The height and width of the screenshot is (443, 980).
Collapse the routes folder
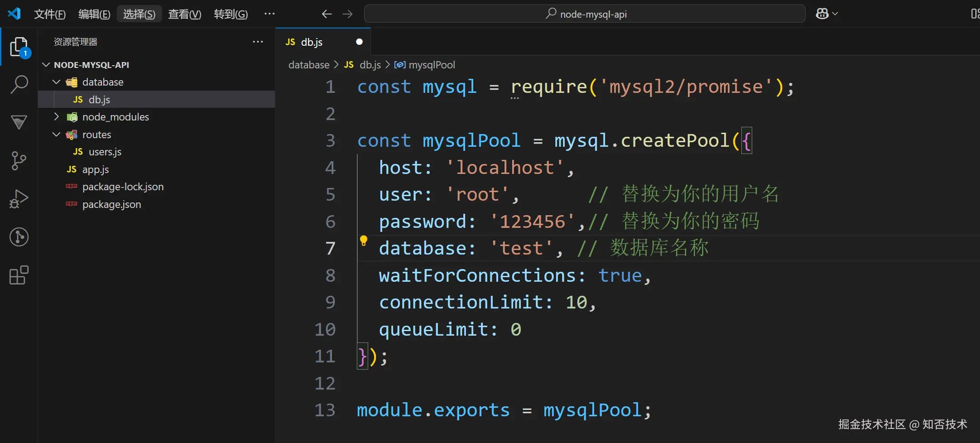point(57,135)
